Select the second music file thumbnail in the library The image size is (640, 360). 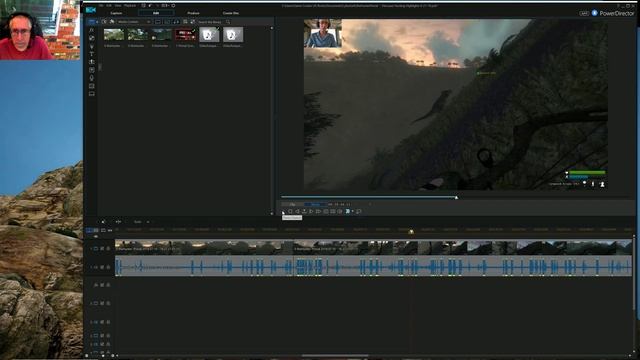pyautogui.click(x=233, y=34)
